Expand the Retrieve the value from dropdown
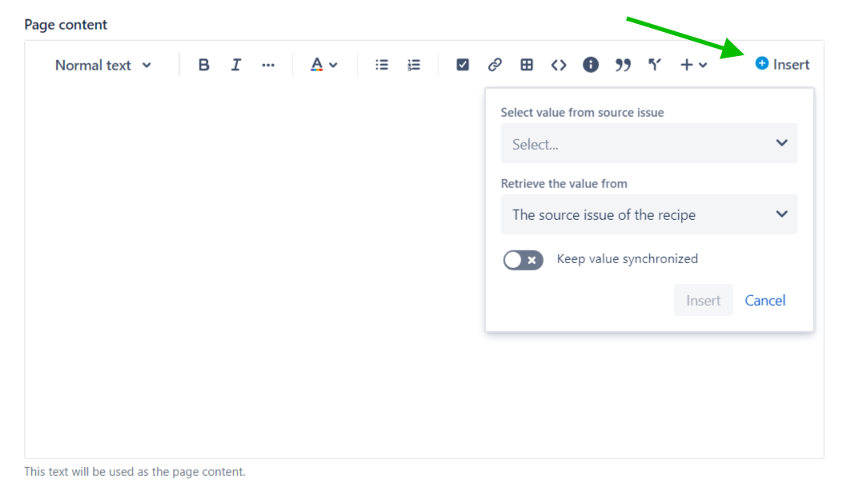Screen dimensions: 866x504 click(x=649, y=214)
